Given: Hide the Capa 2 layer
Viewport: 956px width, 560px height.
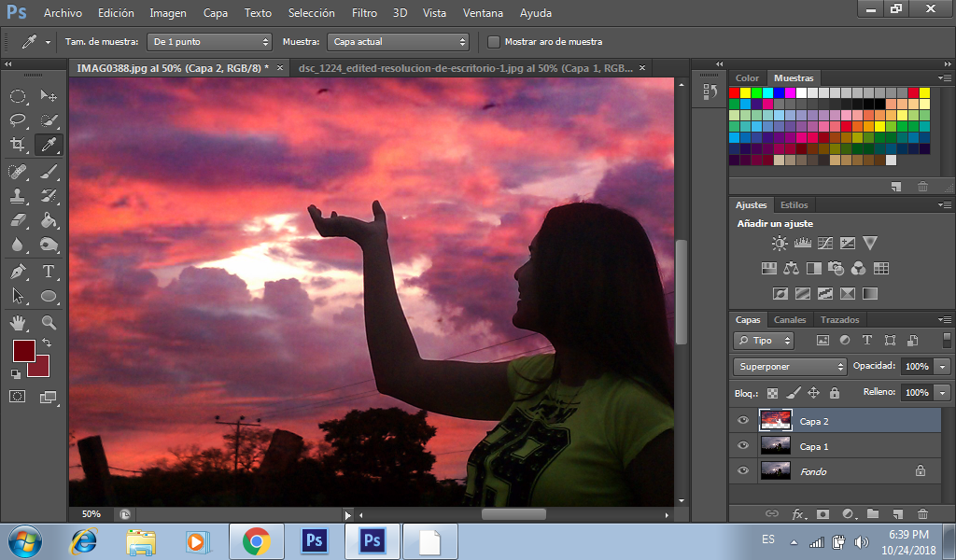Looking at the screenshot, I should click(743, 421).
